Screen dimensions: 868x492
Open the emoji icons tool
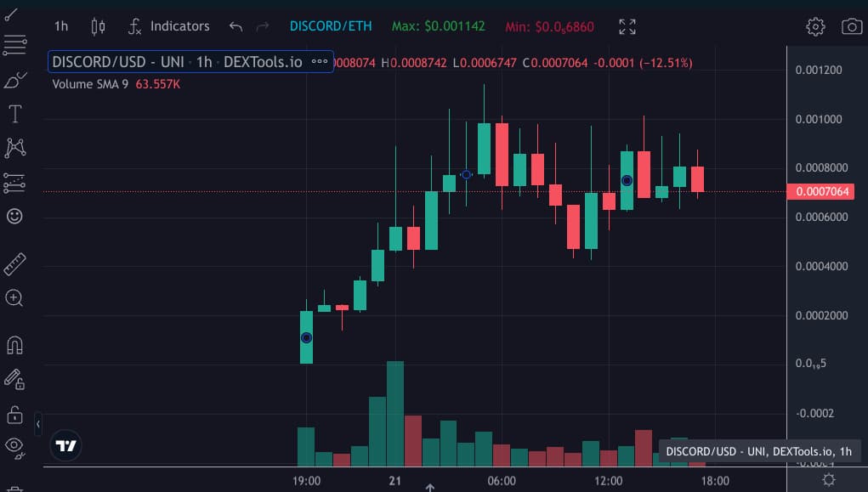coord(14,216)
